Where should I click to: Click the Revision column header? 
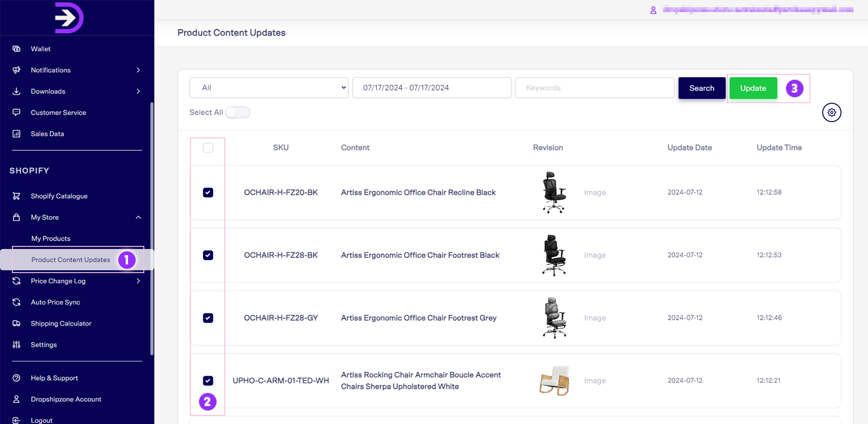click(548, 148)
